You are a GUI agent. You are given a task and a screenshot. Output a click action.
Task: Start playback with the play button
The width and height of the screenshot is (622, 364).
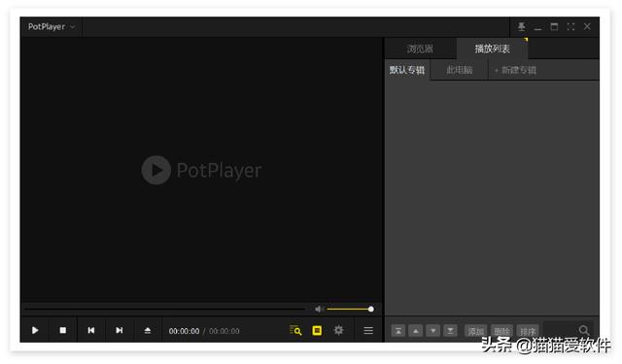pos(35,330)
